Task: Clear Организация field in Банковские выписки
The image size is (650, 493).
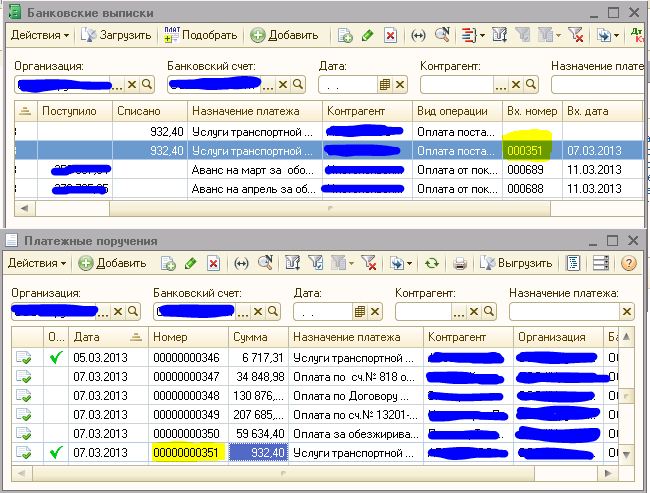Action: (x=132, y=85)
